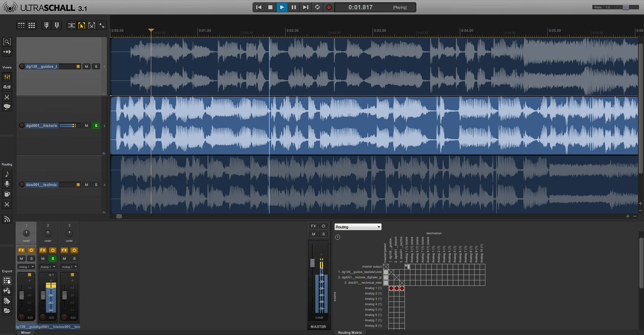Mute track dgd001__historie in track panel

click(86, 125)
